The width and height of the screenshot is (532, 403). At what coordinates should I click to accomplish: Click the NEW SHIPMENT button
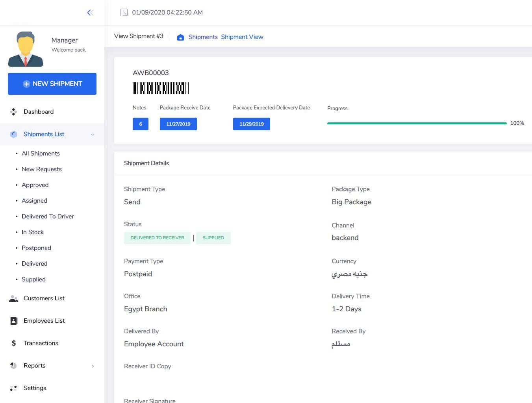point(52,84)
